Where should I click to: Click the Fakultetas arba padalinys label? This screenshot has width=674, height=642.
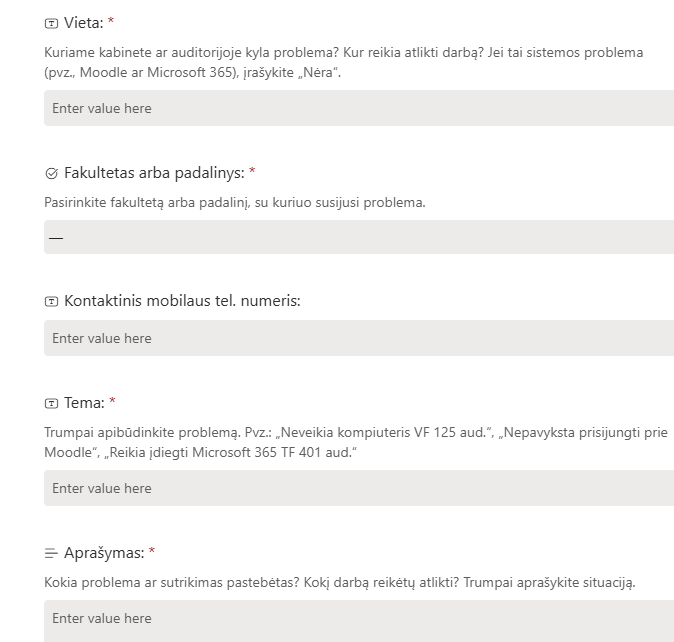tap(154, 173)
